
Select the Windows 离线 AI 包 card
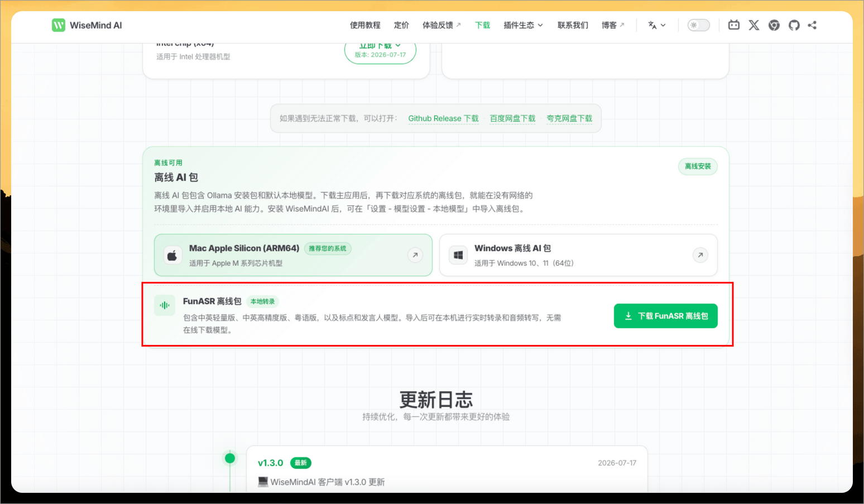pyautogui.click(x=578, y=255)
